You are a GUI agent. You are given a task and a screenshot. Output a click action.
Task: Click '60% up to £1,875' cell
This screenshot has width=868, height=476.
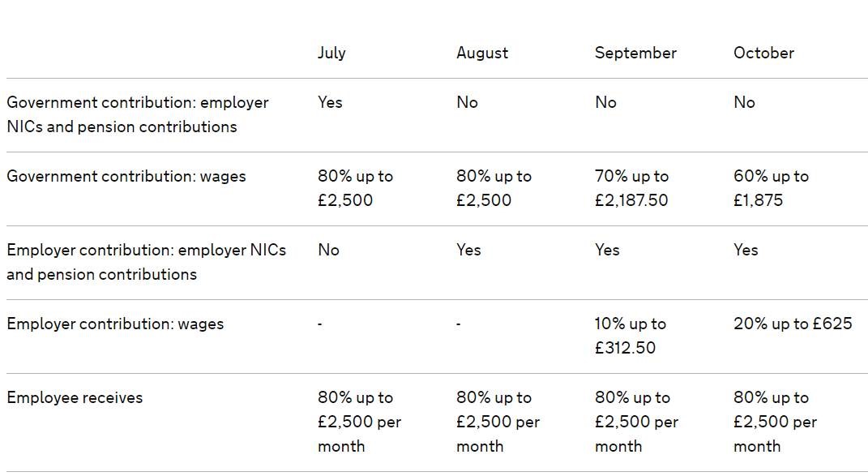[x=771, y=188]
